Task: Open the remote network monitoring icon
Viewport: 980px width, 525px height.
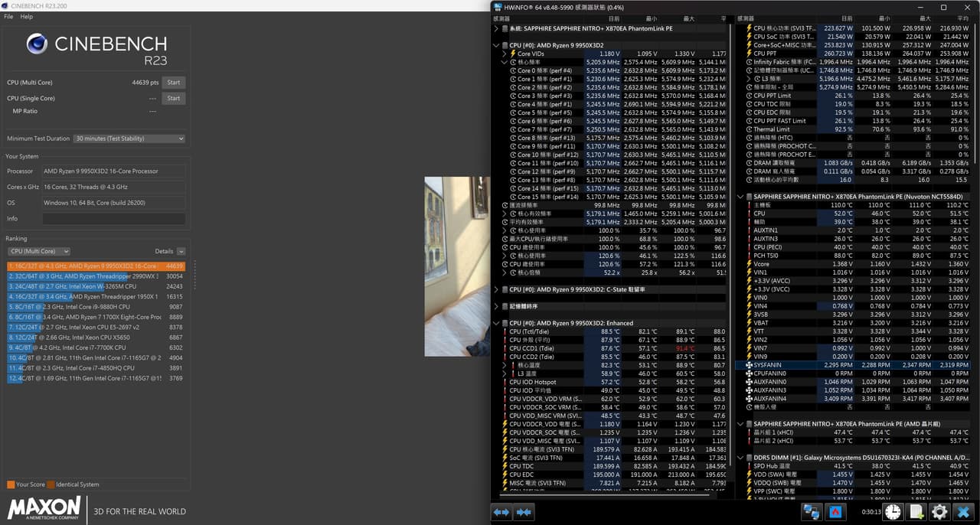Action: pyautogui.click(x=812, y=512)
